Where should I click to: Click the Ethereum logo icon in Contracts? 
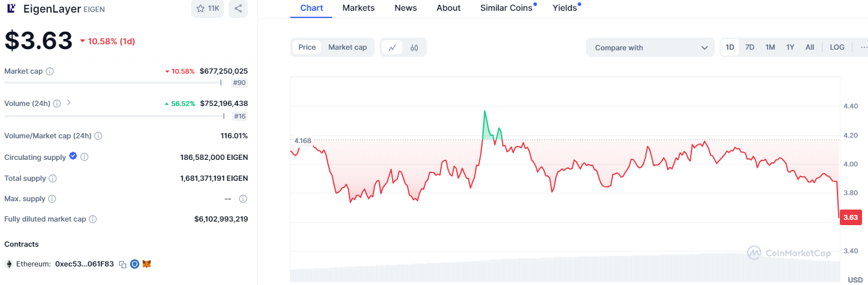[x=9, y=264]
